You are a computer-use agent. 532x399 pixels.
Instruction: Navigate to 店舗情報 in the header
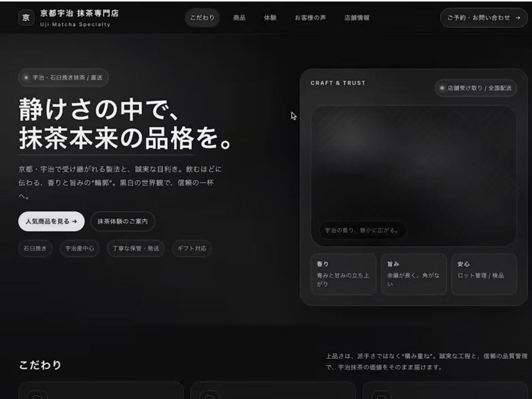point(357,18)
